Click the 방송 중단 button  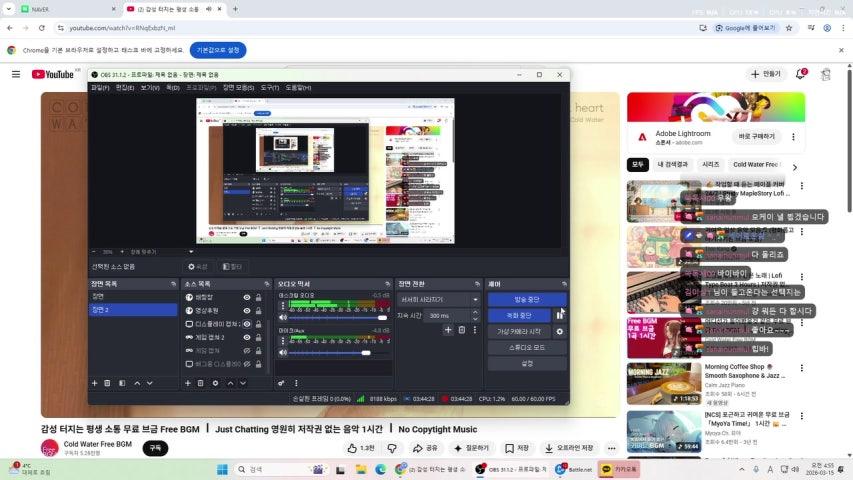tap(526, 299)
